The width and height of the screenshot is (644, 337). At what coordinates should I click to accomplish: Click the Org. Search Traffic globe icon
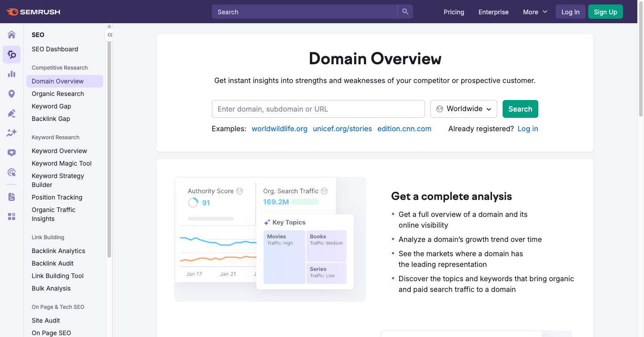pyautogui.click(x=324, y=191)
